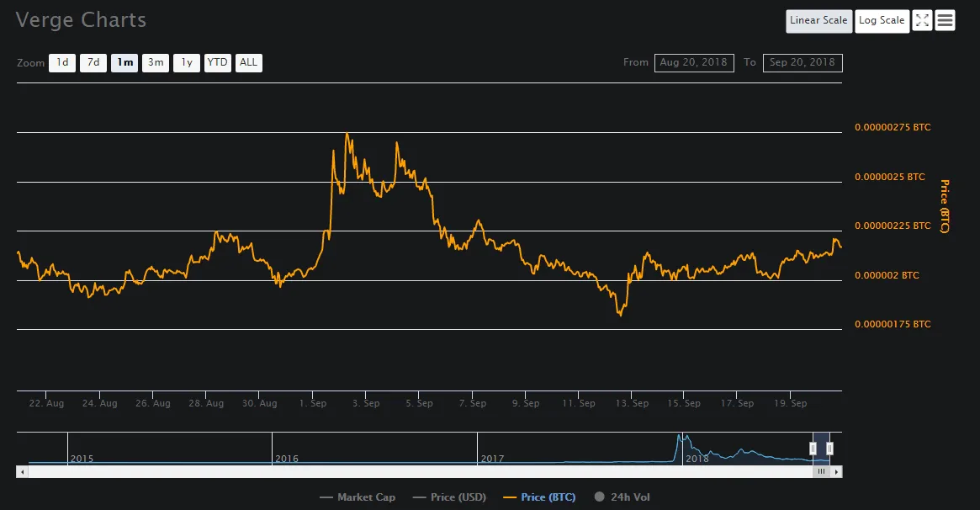This screenshot has width=980, height=510.
Task: Click the 0.00000225 BTC axis label
Action: (x=893, y=226)
